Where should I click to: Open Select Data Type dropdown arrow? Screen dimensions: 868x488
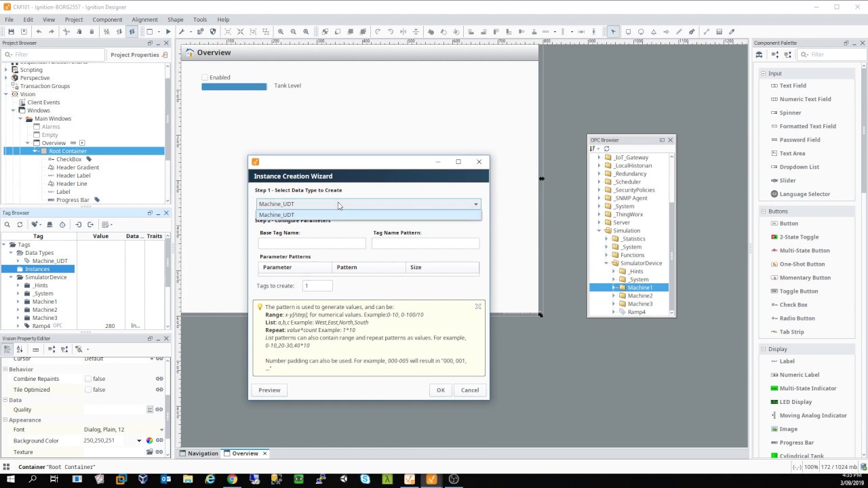[475, 204]
